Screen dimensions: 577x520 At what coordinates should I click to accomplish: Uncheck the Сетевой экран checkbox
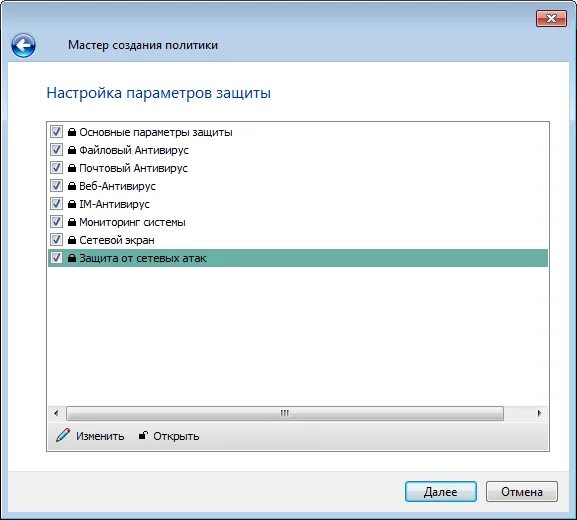(x=56, y=240)
